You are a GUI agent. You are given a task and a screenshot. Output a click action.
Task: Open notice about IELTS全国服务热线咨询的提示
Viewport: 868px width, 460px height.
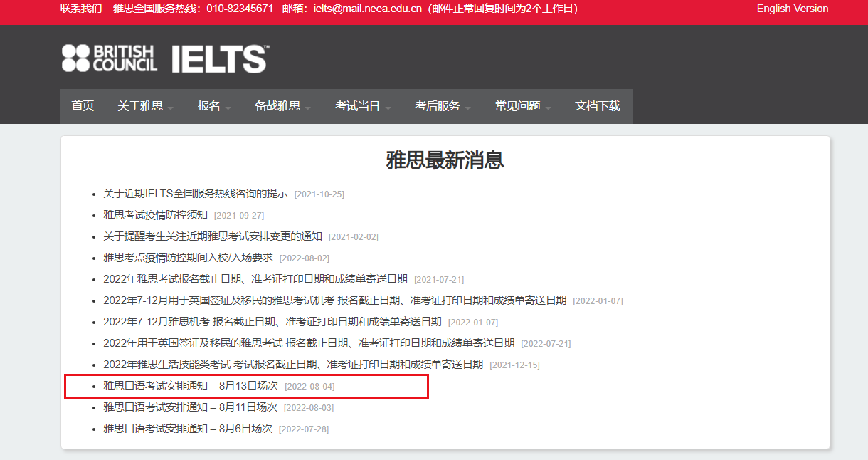pyautogui.click(x=195, y=194)
